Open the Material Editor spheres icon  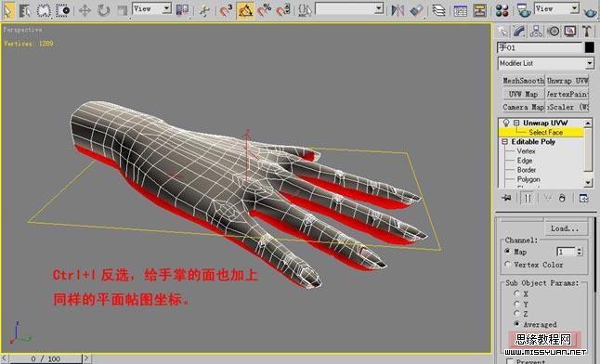point(502,10)
